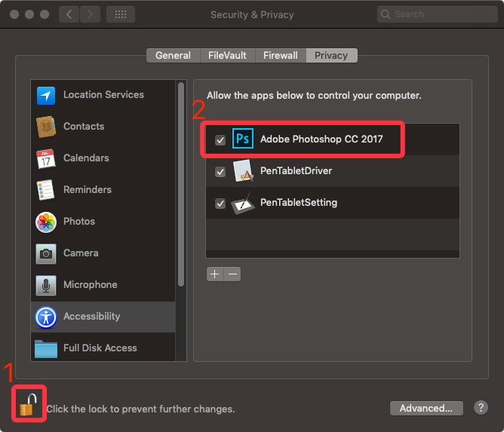Select Location Services in the sidebar
Viewport: 504px width, 432px height.
(x=103, y=95)
